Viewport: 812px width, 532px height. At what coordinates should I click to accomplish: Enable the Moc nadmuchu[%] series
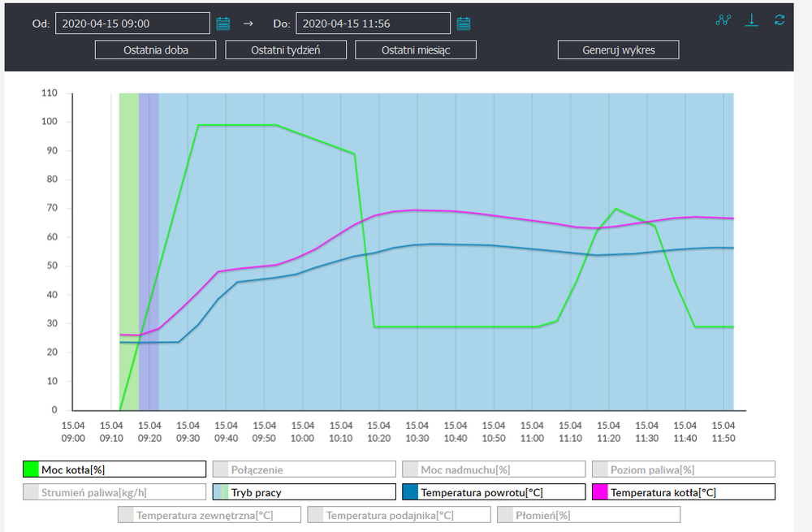(x=493, y=469)
